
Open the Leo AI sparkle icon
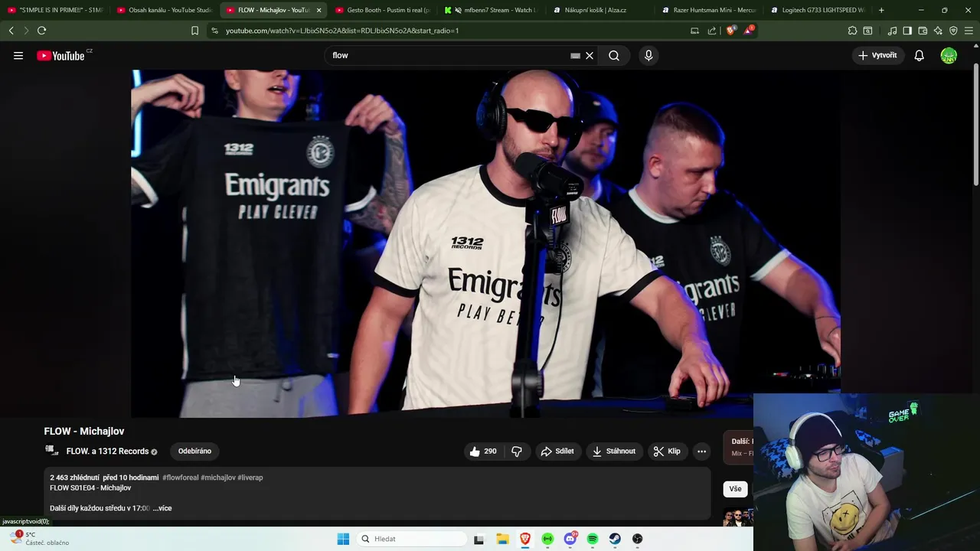click(x=938, y=31)
